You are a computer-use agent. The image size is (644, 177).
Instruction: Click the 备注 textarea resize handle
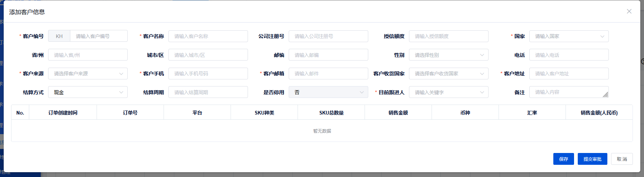[x=606, y=95]
